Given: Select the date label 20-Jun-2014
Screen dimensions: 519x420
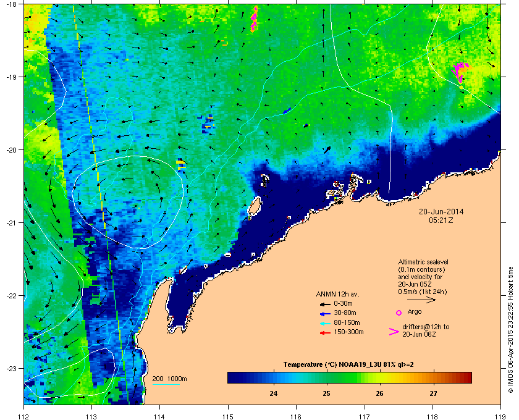Looking at the screenshot, I should pos(441,211).
